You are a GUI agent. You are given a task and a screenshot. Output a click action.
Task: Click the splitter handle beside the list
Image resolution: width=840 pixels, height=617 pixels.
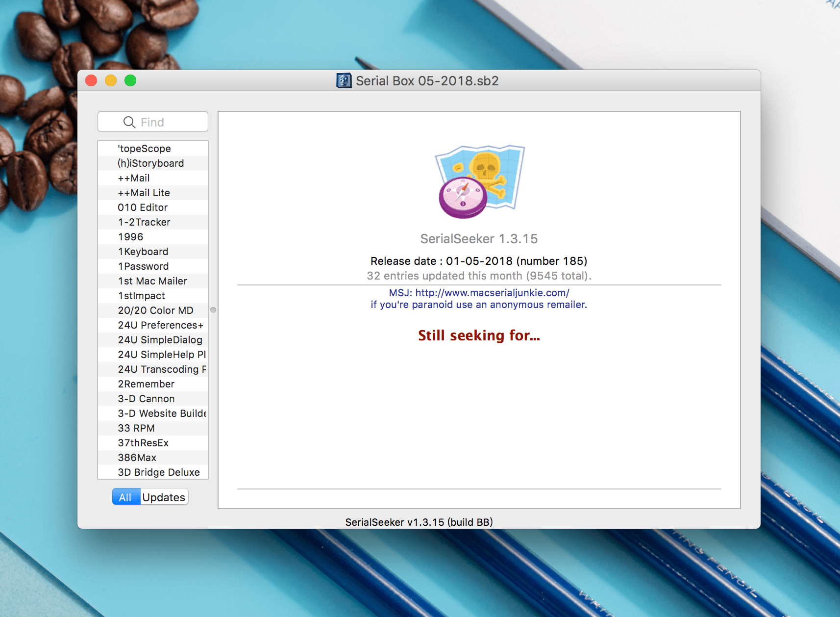[x=213, y=310]
